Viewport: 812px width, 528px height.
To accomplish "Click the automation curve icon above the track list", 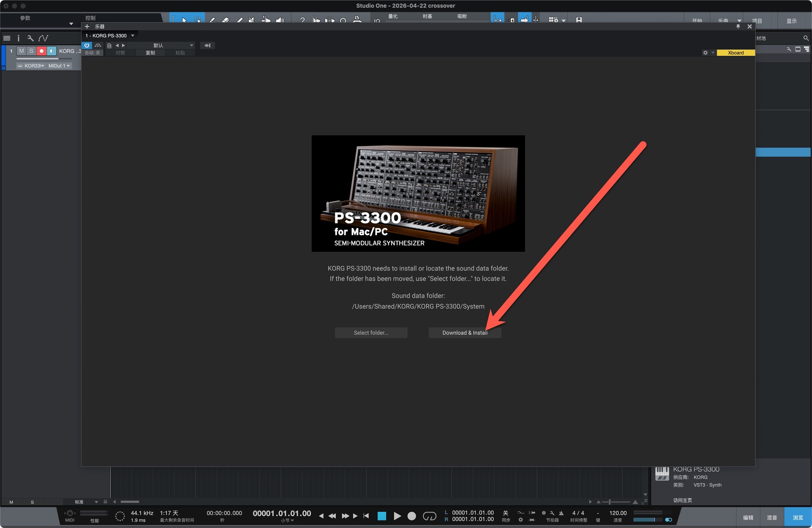I will tap(43, 38).
